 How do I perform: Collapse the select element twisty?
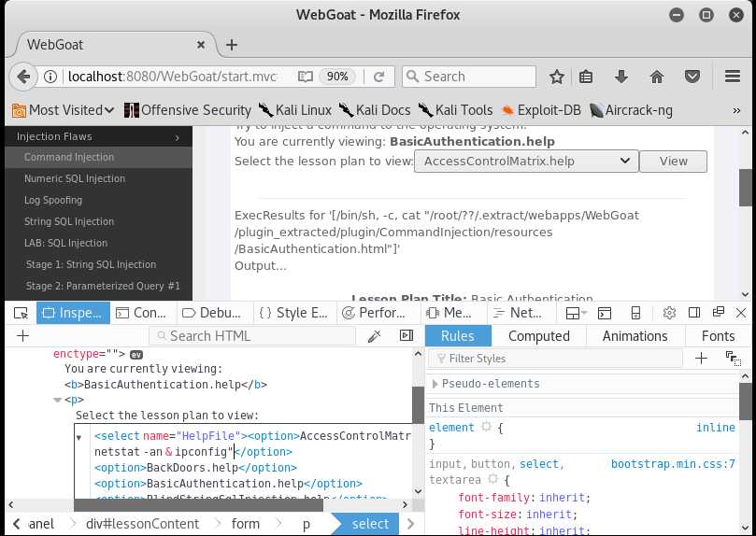point(79,438)
